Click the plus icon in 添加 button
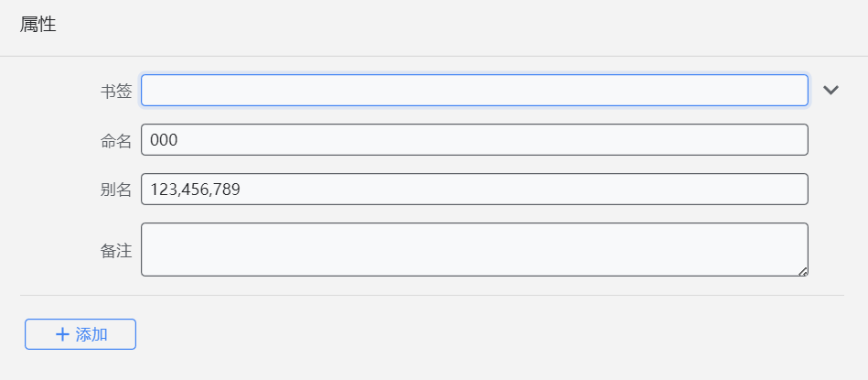Viewport: 868px width, 380px height. [x=62, y=334]
